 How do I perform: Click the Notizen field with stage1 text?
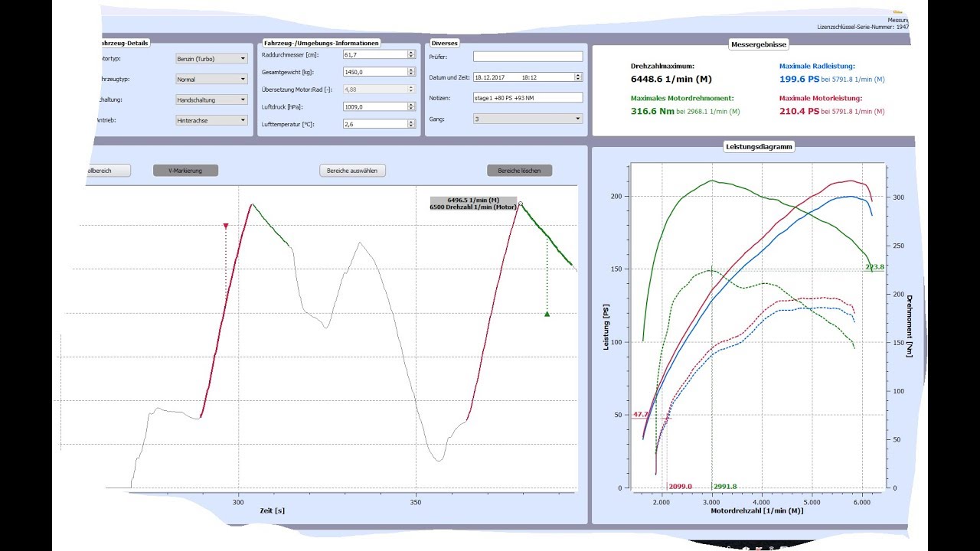click(x=528, y=98)
